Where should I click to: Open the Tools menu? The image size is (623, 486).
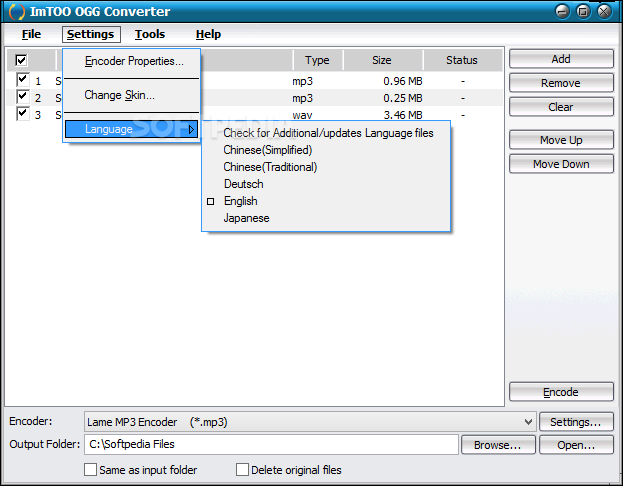150,34
